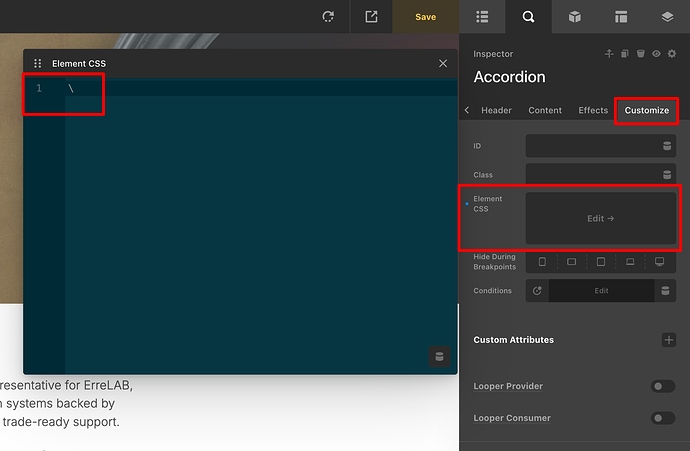
Task: Open the Elements cube icon
Action: (575, 17)
